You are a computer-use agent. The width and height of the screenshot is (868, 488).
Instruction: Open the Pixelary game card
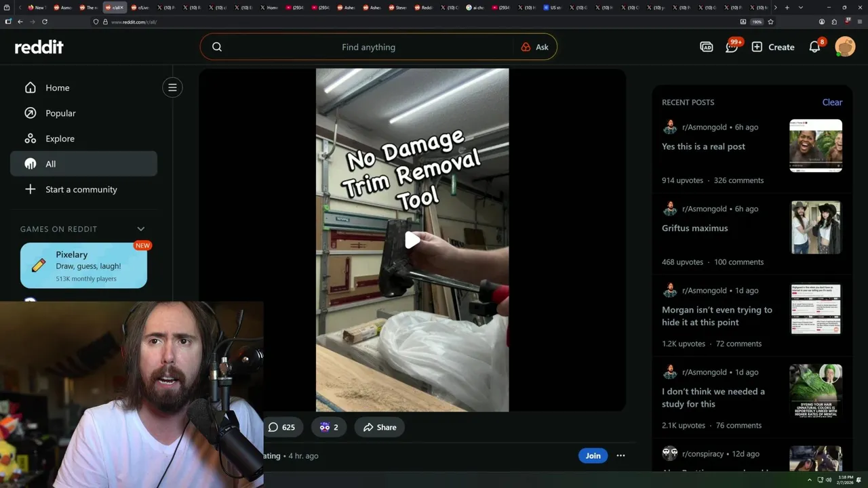click(83, 265)
